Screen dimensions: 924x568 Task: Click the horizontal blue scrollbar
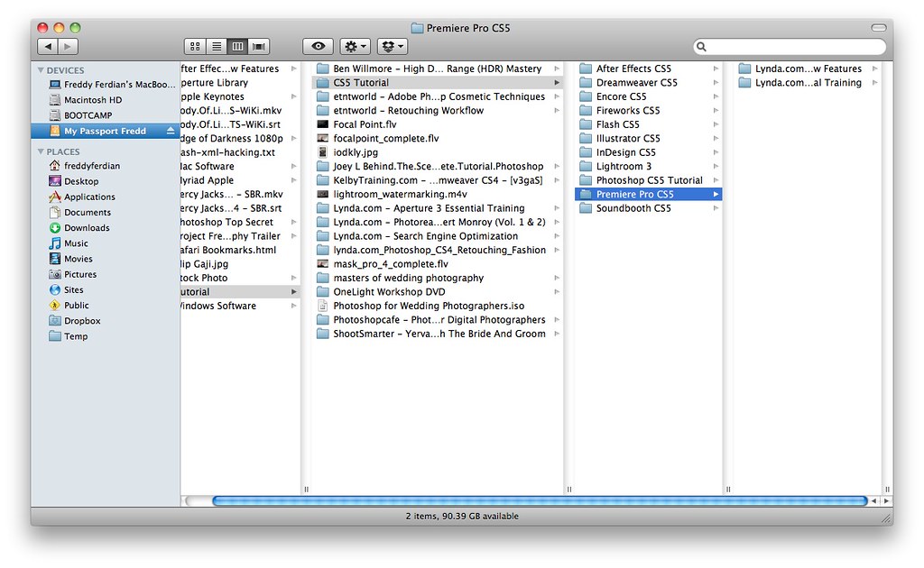coord(540,501)
